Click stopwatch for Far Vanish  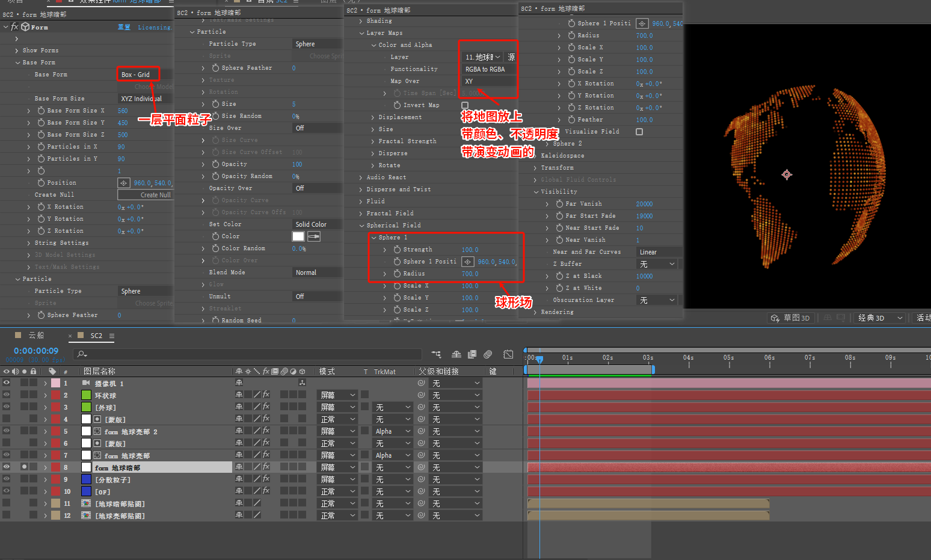pos(559,204)
